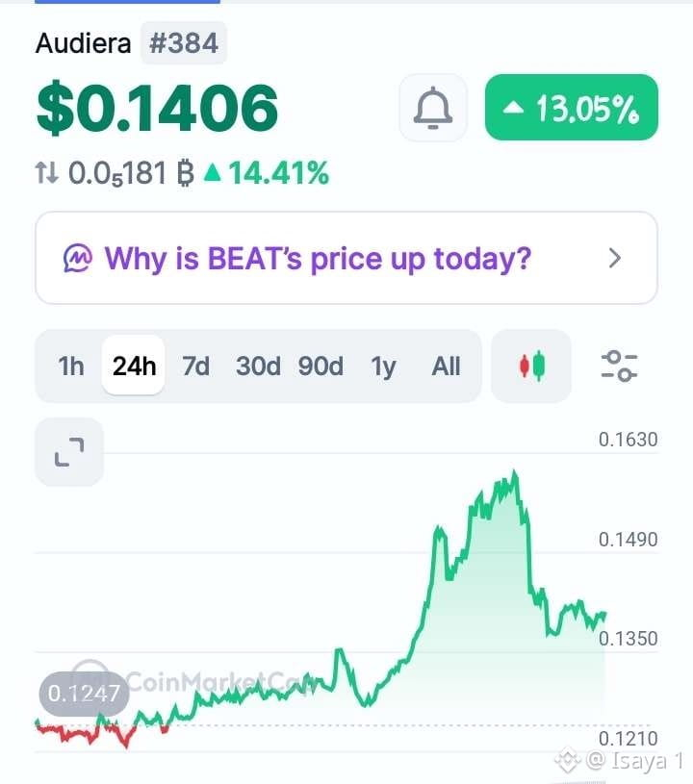Tap the 13.05% change badge
This screenshot has height=784, width=693.
point(572,107)
